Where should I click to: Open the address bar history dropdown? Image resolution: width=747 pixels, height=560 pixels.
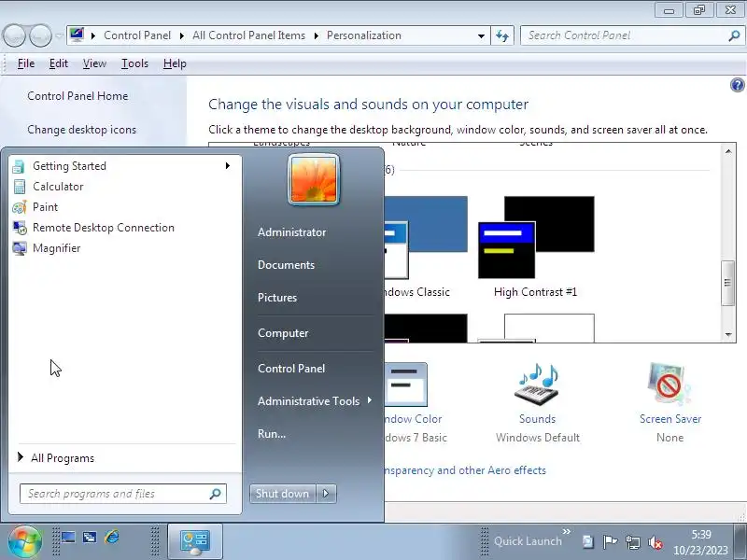click(481, 36)
